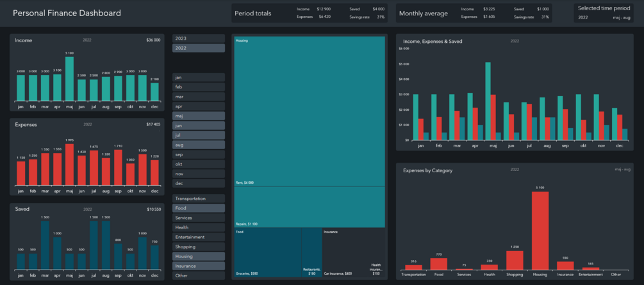This screenshot has width=644, height=285.
Task: Click the Food 770 category bar
Action: (439, 264)
